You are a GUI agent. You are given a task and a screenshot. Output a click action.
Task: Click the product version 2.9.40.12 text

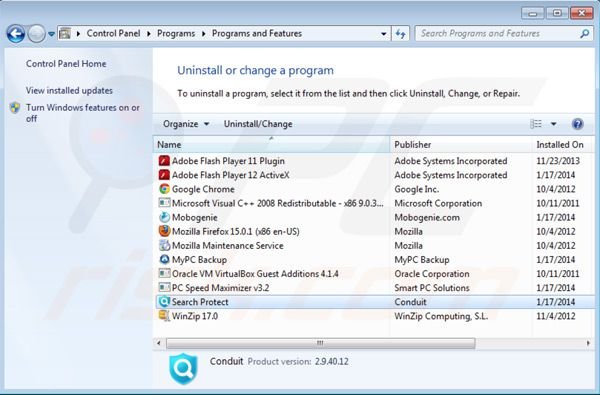coord(332,362)
